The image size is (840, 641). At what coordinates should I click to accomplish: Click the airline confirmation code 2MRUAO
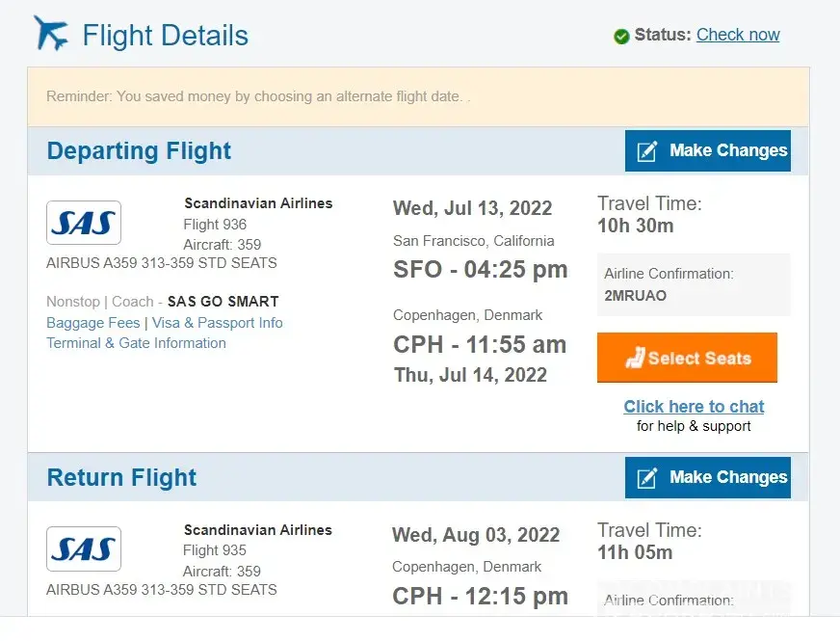[x=635, y=296]
